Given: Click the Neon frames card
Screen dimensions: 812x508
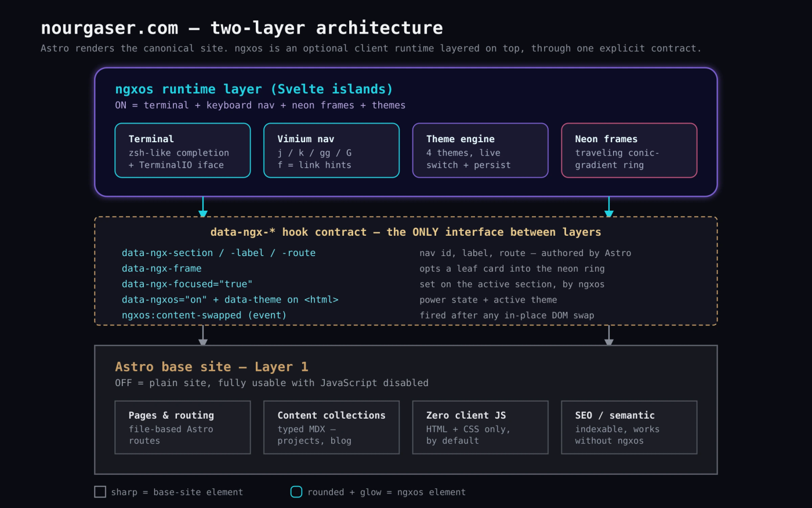Looking at the screenshot, I should tap(629, 150).
